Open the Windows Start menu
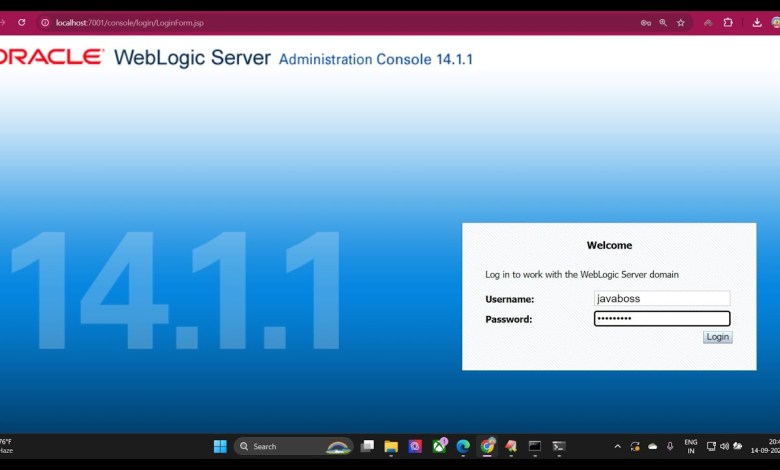The height and width of the screenshot is (470, 780). click(x=220, y=446)
